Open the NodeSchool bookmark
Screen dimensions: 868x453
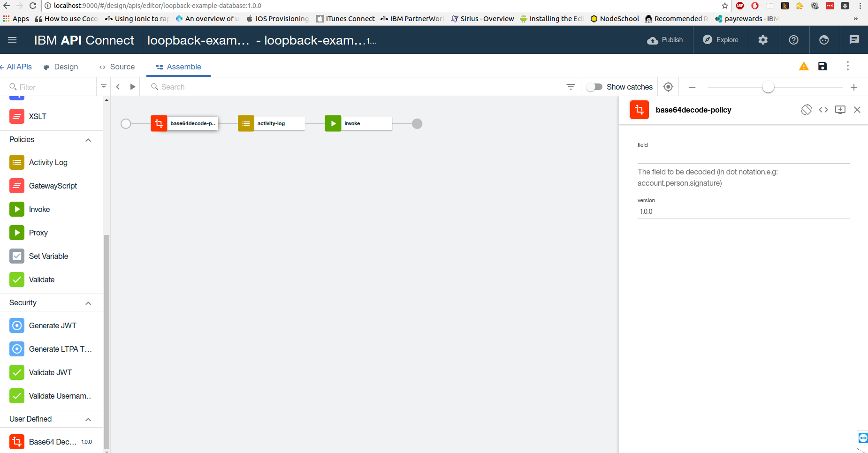coord(615,19)
